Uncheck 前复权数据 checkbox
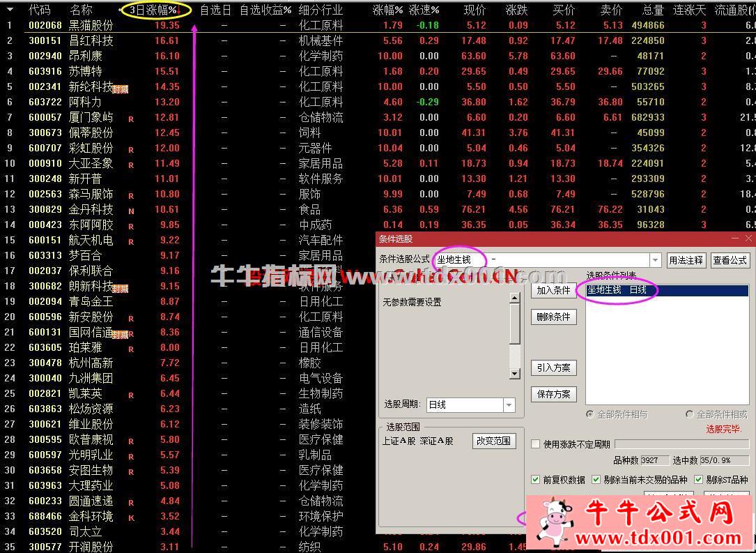The height and width of the screenshot is (553, 756). click(x=535, y=480)
